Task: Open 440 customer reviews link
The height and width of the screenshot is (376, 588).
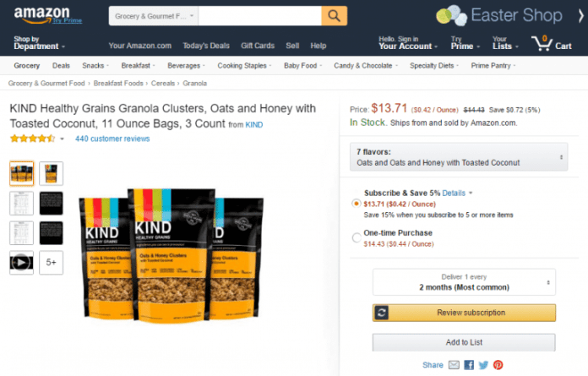Action: 112,139
